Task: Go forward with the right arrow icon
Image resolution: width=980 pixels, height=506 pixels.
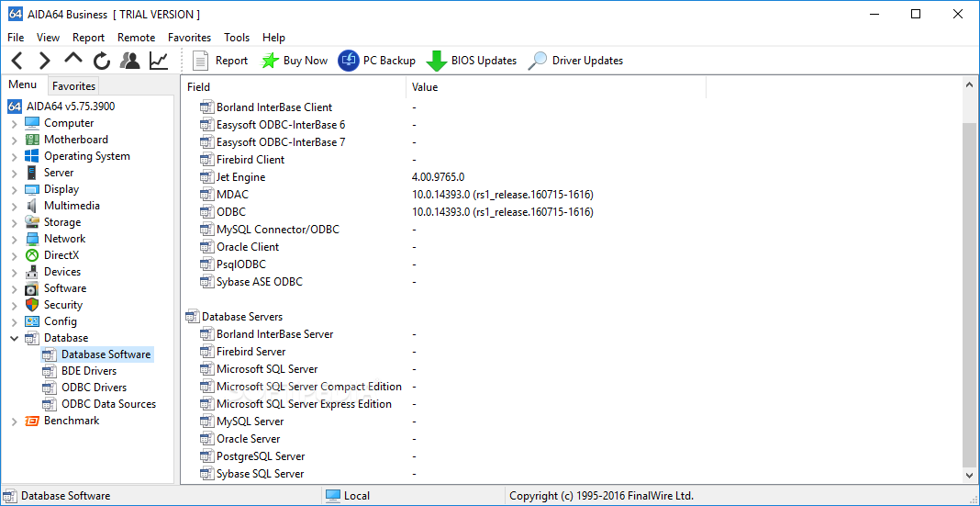Action: pos(44,61)
